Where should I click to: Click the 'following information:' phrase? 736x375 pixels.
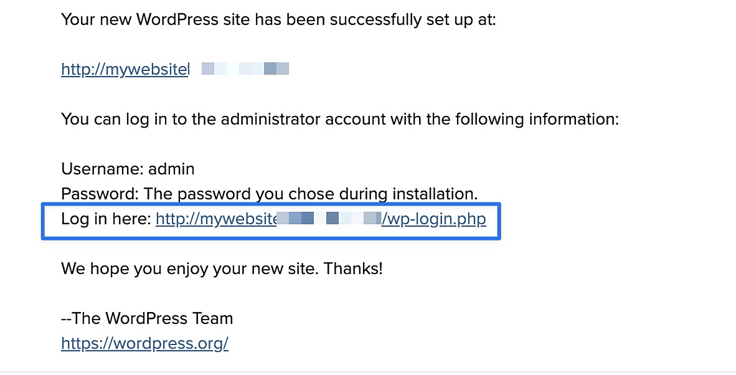point(537,119)
